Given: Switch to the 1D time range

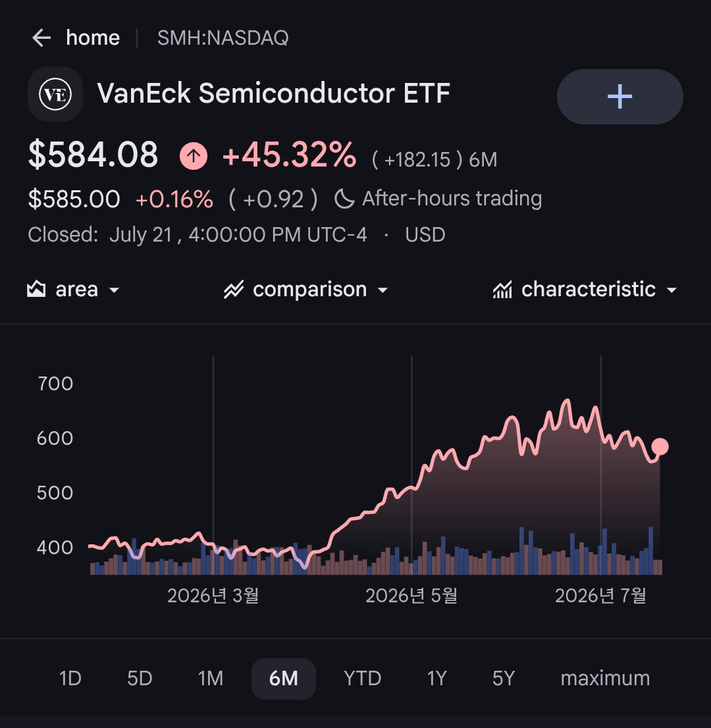Looking at the screenshot, I should click(70, 679).
